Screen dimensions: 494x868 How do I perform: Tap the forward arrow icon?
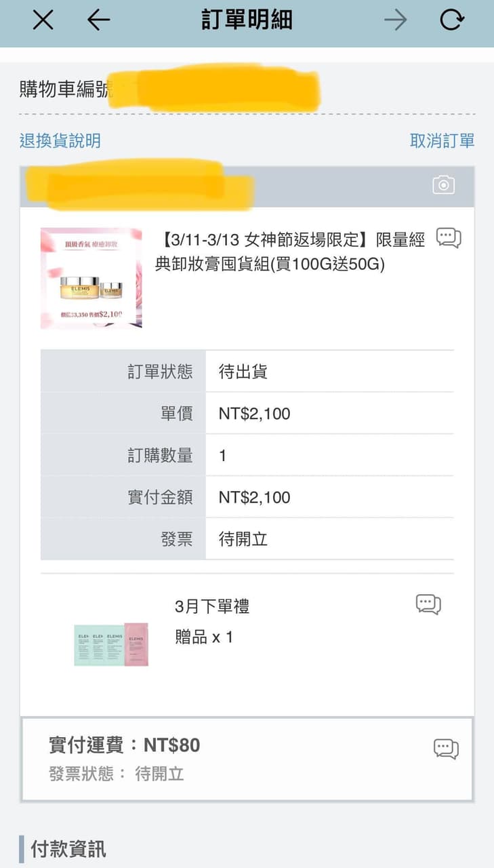point(395,20)
